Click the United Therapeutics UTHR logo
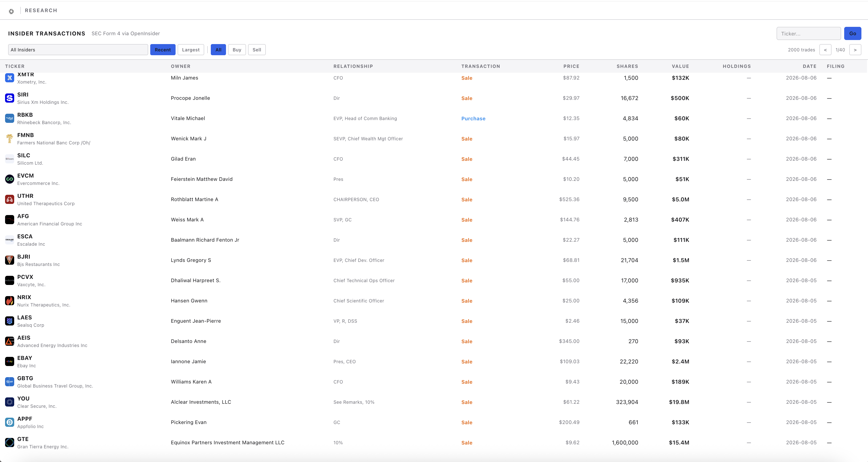The width and height of the screenshot is (868, 462). tap(9, 200)
